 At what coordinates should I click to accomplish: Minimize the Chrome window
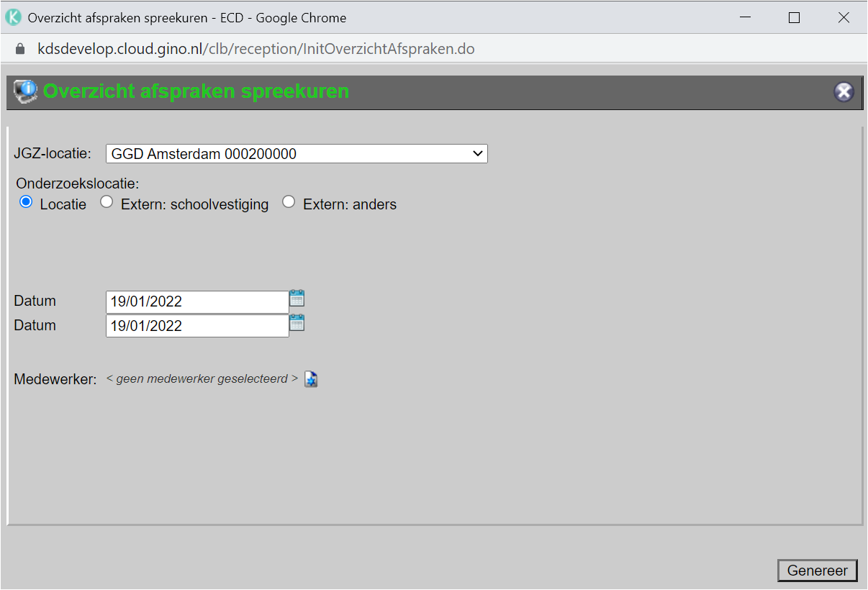point(745,18)
